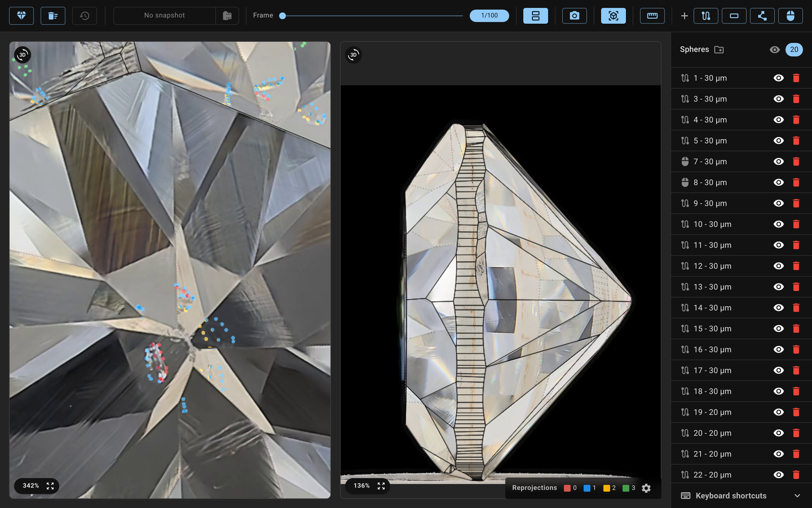812x508 pixels.
Task: Click the diamond icon in the top toolbar
Action: pos(21,16)
